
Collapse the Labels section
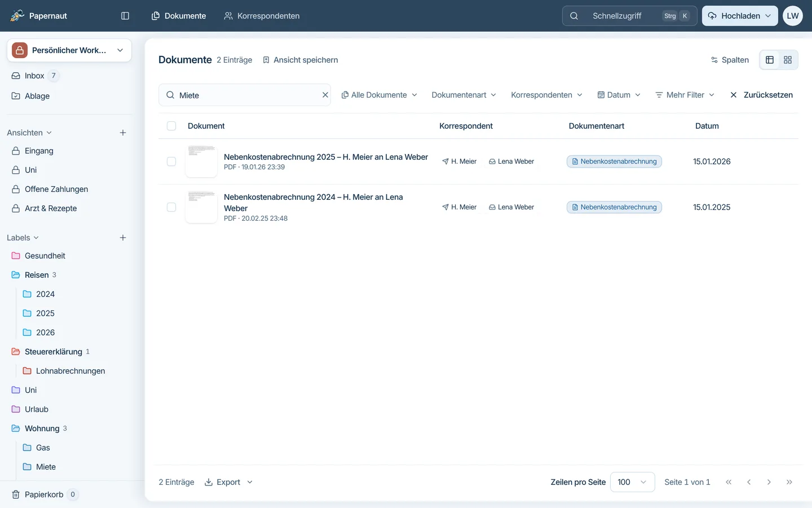click(x=23, y=238)
